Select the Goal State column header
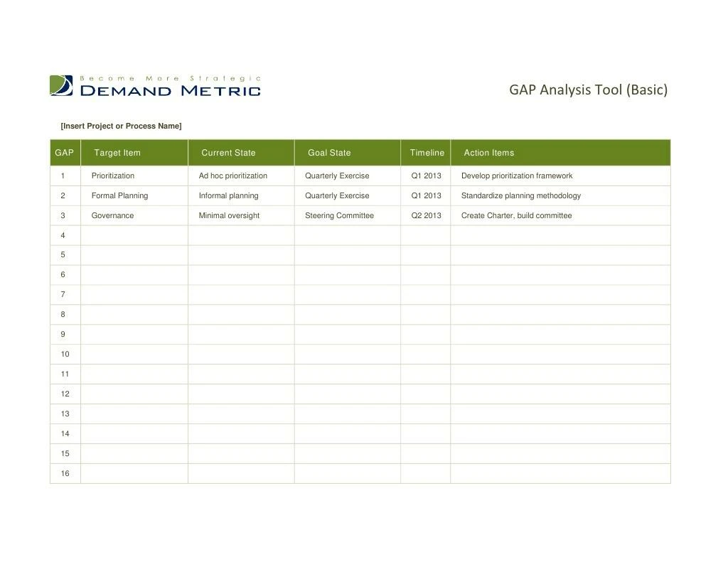The width and height of the screenshot is (728, 562). (x=328, y=152)
